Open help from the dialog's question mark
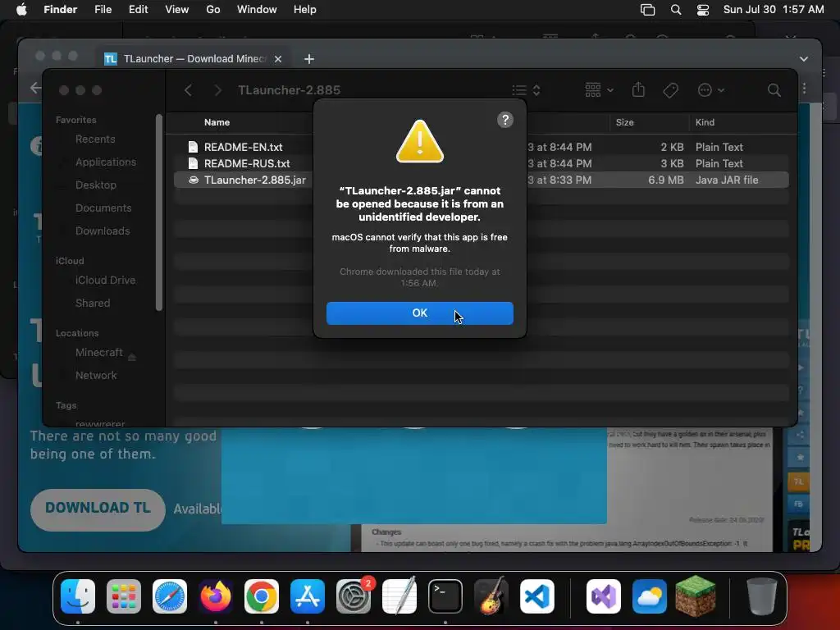Screen dimensions: 840x630 [x=504, y=120]
